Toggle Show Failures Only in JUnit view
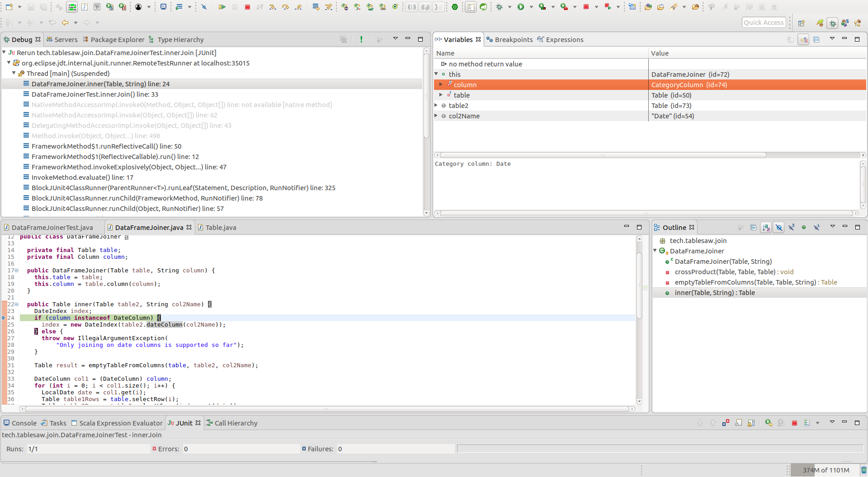The image size is (868, 477). tap(726, 423)
